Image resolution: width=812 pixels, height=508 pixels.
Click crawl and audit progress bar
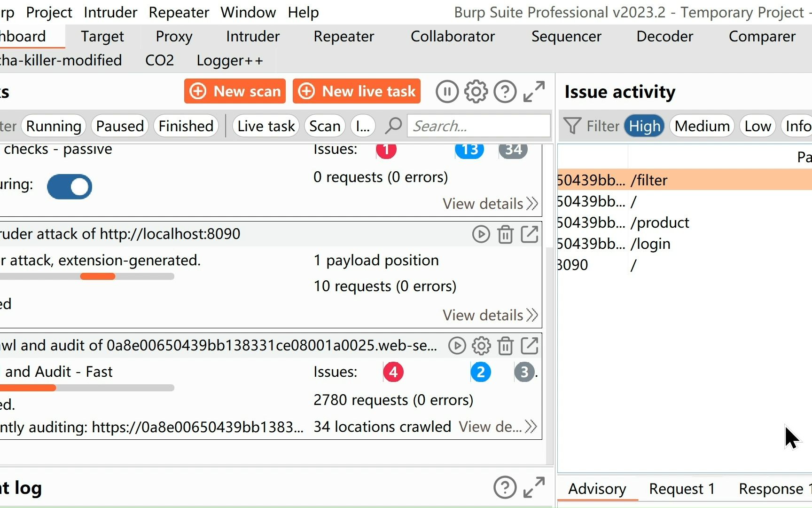click(87, 388)
